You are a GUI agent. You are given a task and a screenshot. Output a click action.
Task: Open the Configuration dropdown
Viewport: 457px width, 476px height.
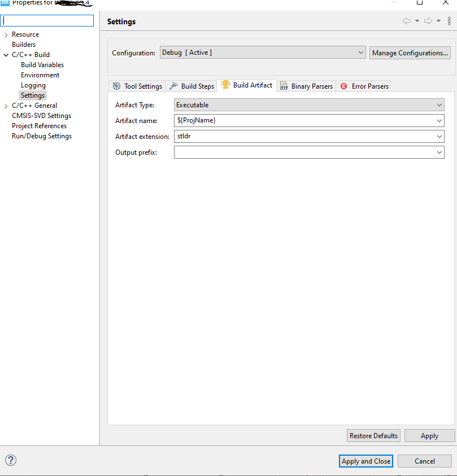(x=361, y=53)
